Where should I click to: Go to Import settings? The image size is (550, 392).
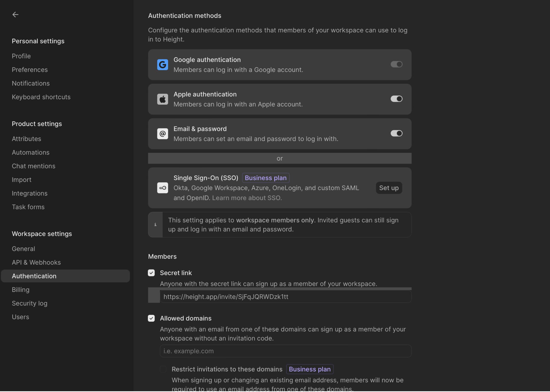[22, 180]
